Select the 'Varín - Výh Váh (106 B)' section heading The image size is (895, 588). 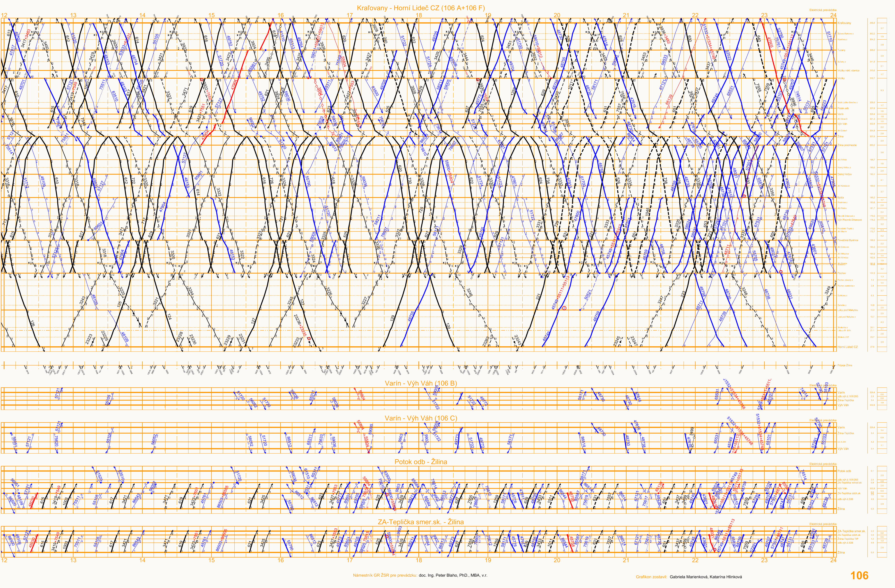click(421, 383)
